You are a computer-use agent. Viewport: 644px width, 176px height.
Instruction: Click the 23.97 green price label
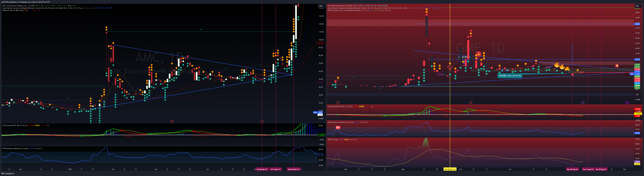[x=637, y=65]
